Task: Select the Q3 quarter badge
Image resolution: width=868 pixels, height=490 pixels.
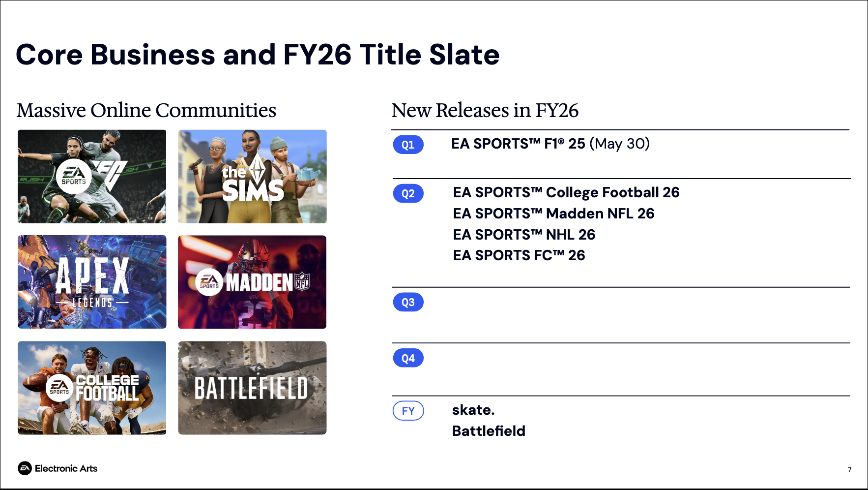Action: click(408, 302)
